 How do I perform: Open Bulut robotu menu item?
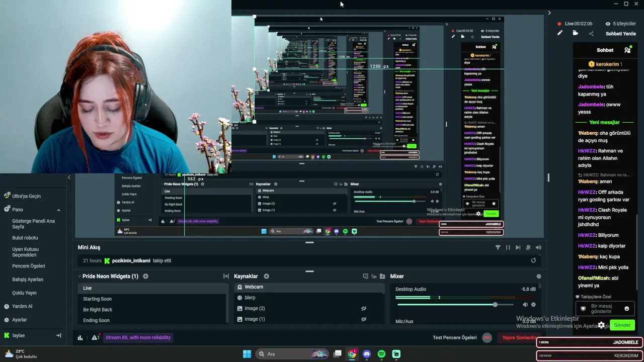click(x=25, y=238)
